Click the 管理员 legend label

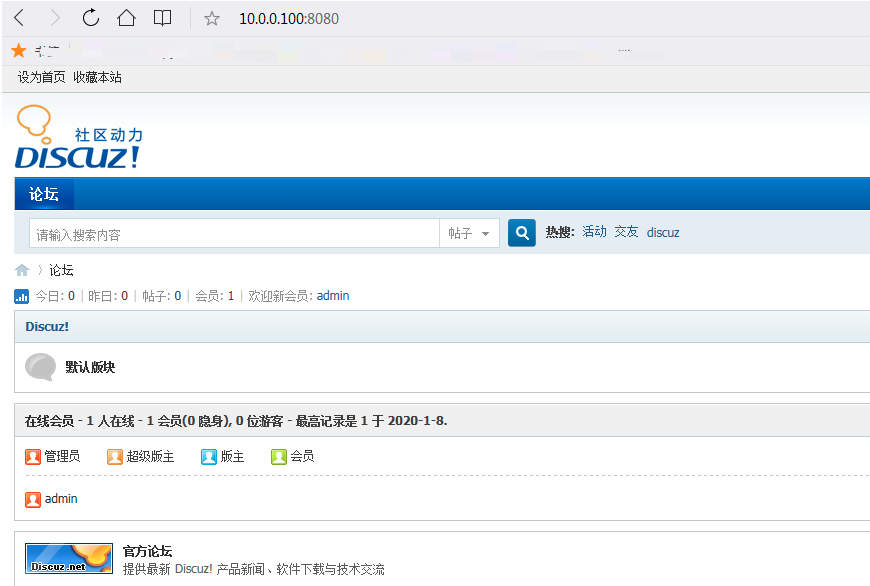[62, 456]
